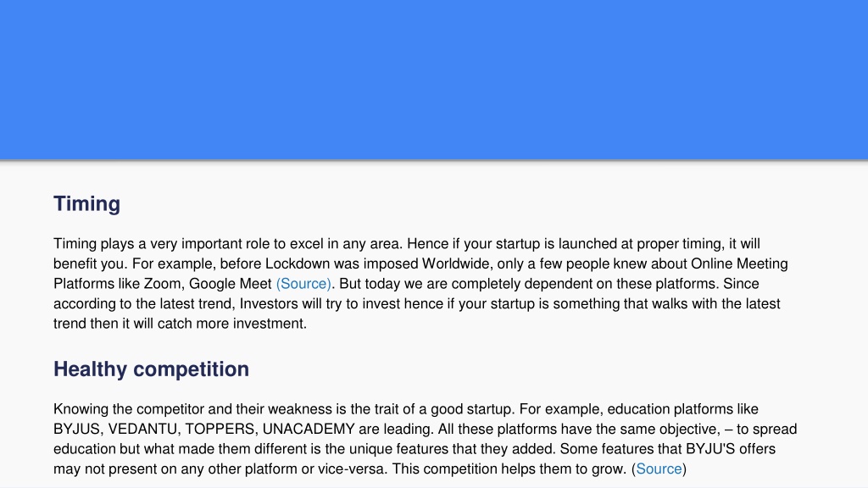Click the blue header banner
This screenshot has height=488, width=868.
pos(434,80)
